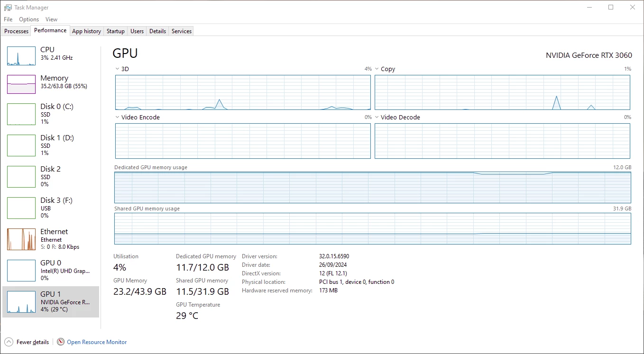Click the Fewer details chevron circle icon
The height and width of the screenshot is (354, 644).
(9, 342)
